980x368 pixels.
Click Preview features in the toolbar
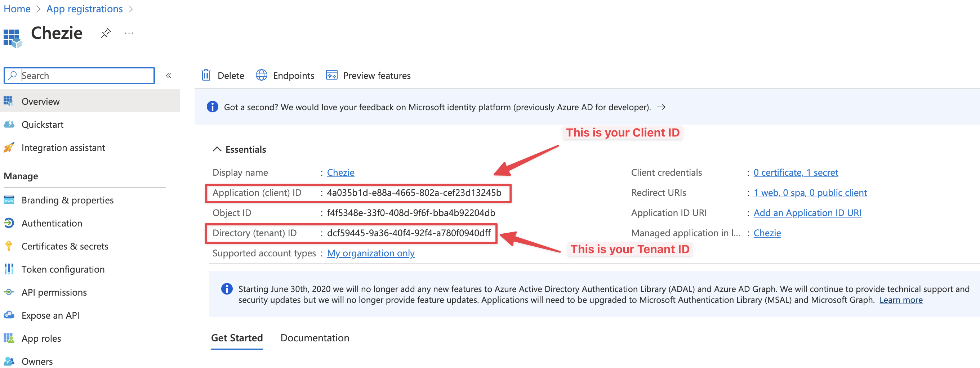pos(368,75)
